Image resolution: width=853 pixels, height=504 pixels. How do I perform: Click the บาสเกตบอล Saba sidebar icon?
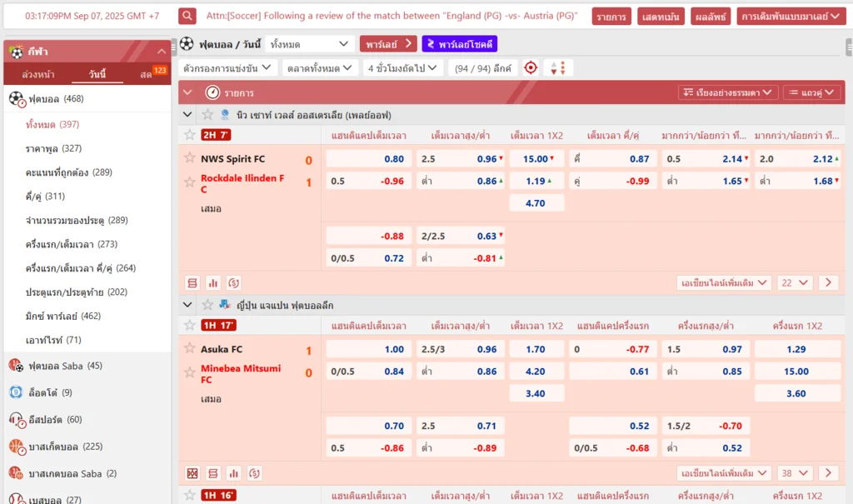coord(16,473)
